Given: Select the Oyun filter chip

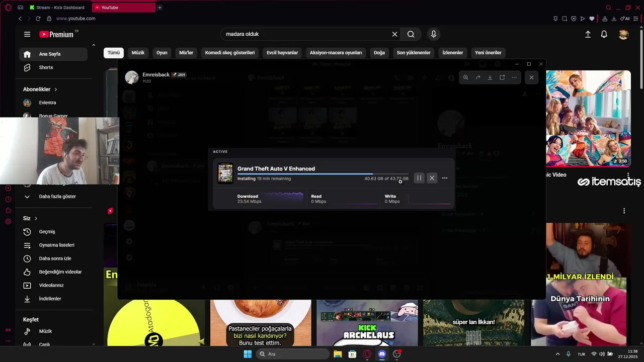Looking at the screenshot, I should click(x=162, y=52).
